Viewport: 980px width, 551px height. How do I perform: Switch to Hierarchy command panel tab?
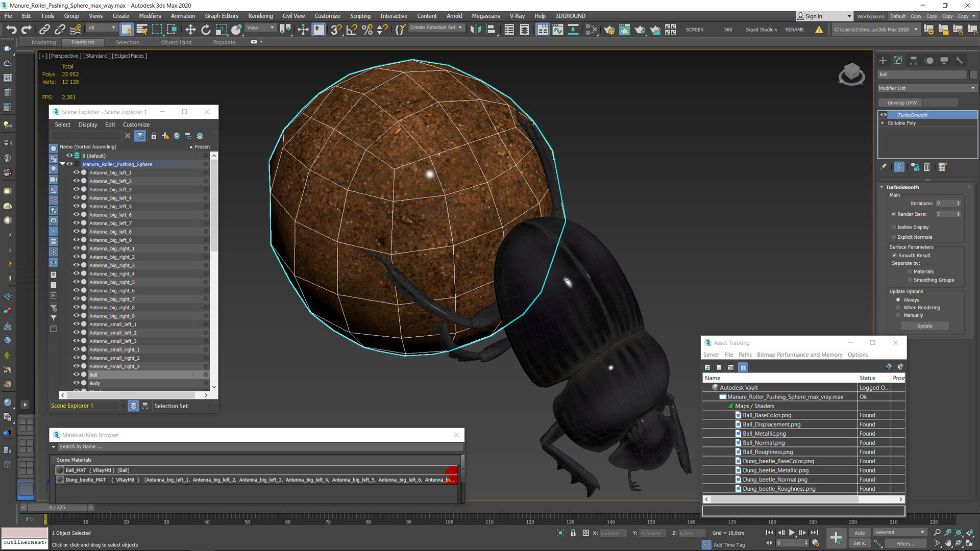(x=914, y=61)
